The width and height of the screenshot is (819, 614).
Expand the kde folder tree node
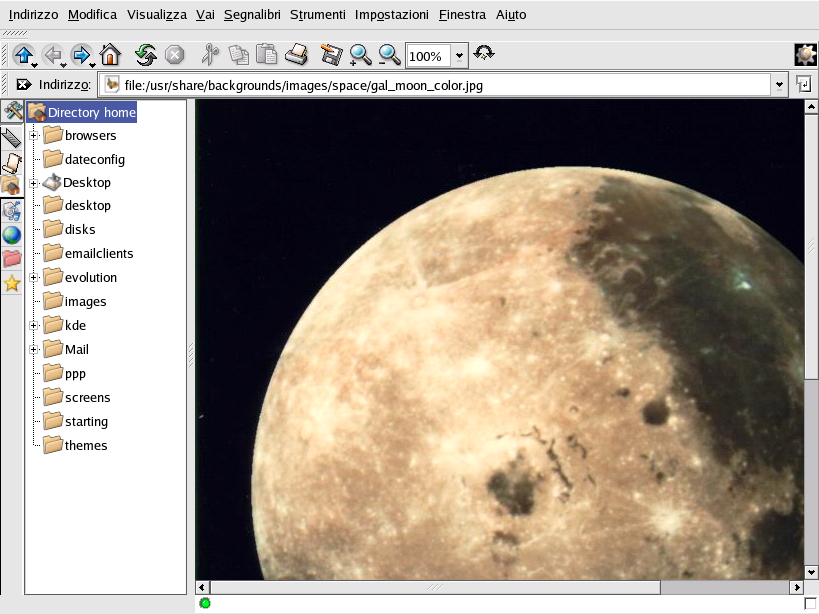coord(33,326)
